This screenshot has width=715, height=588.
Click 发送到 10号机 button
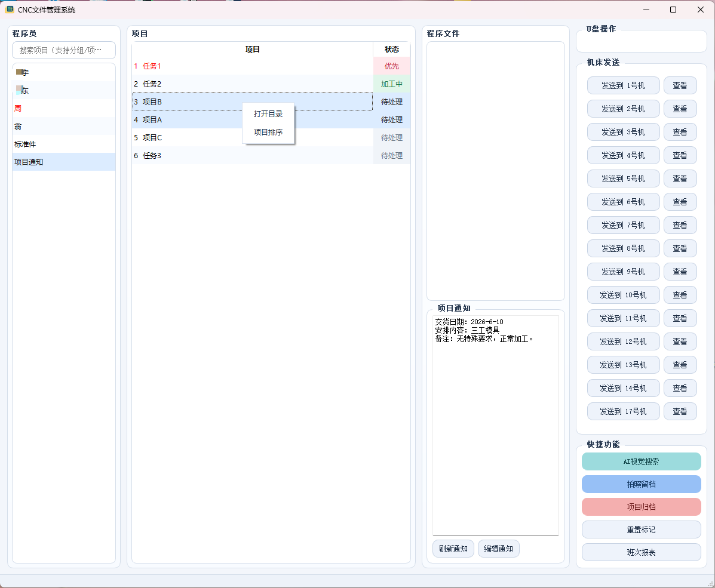coord(624,295)
